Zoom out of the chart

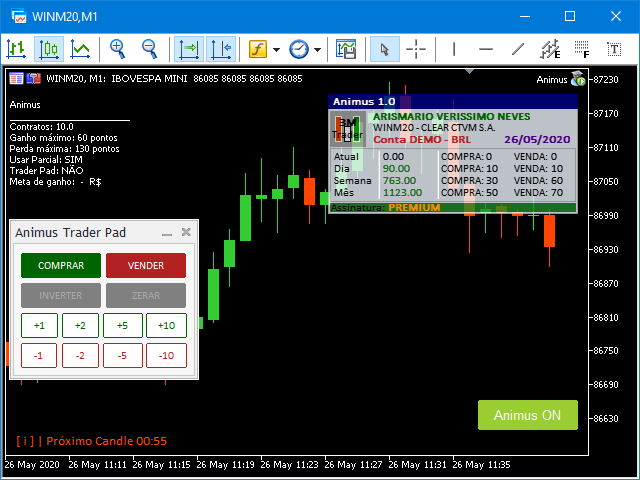(x=149, y=49)
